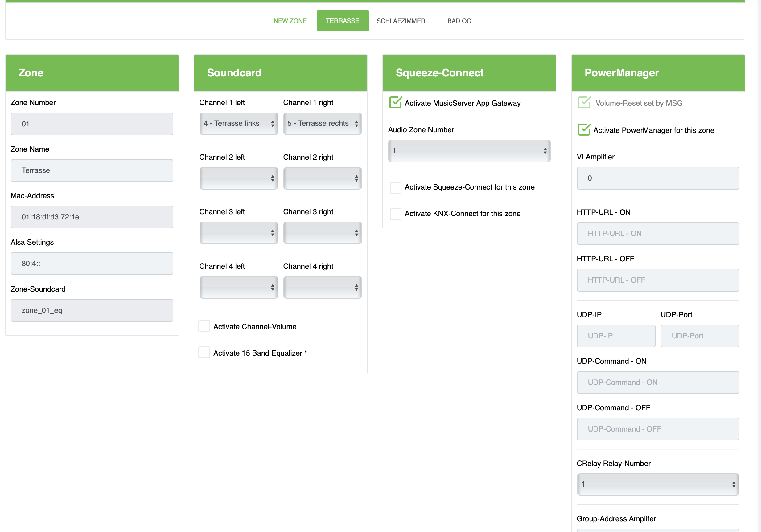
Task: Expand Channel 4 right selector
Action: click(x=322, y=287)
